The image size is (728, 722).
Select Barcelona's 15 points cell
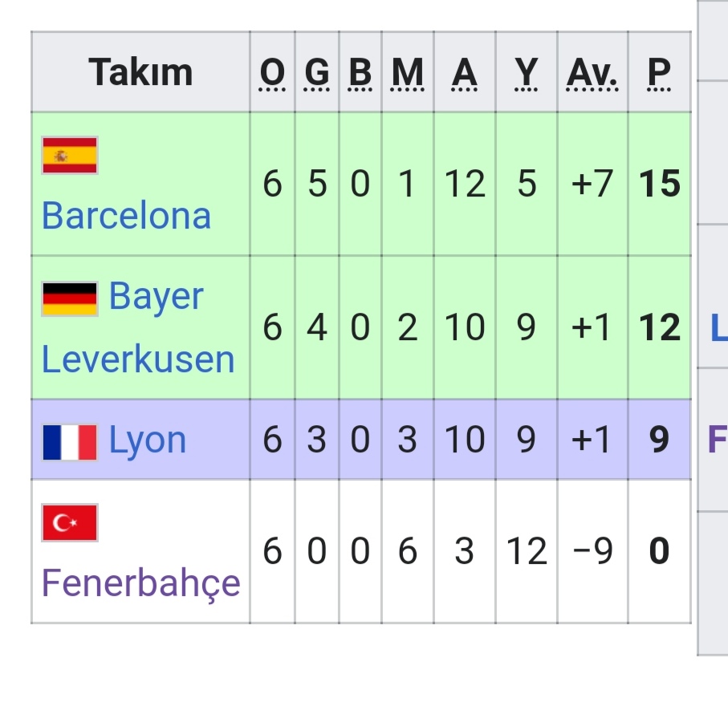tap(659, 184)
